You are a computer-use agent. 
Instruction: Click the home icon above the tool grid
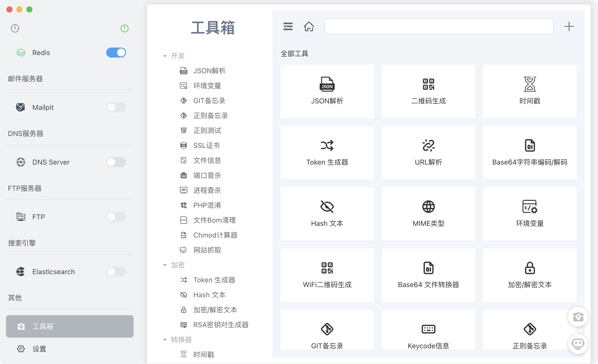click(x=309, y=27)
